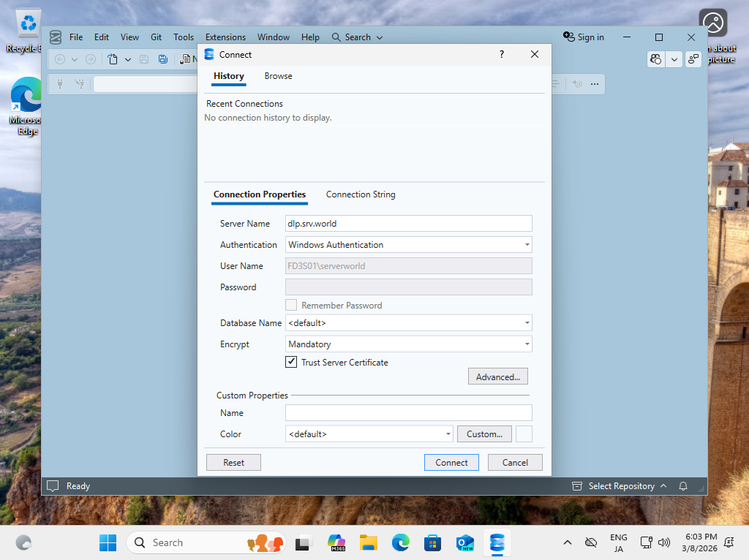The width and height of the screenshot is (749, 560).
Task: Click the Cancel button
Action: (x=515, y=462)
